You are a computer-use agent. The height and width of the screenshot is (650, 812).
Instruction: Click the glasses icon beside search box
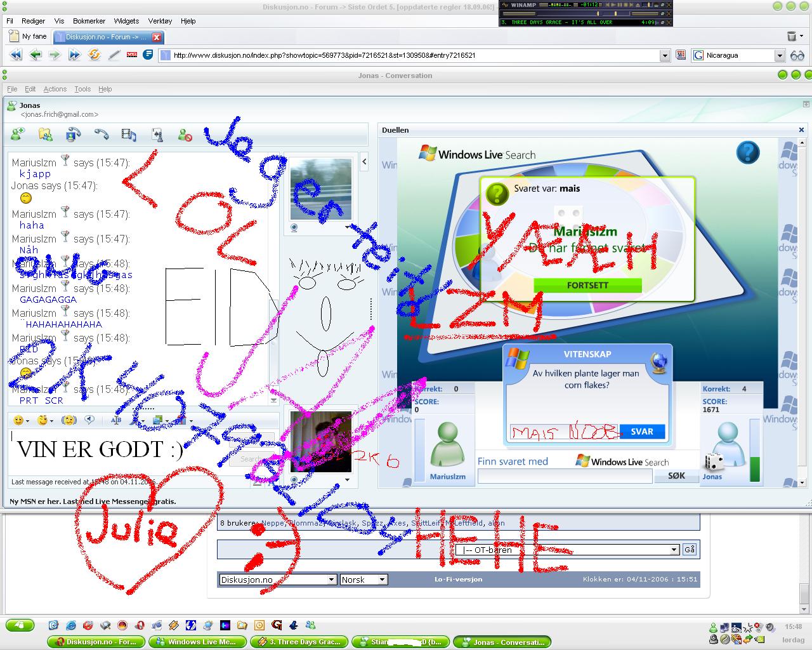pos(797,56)
